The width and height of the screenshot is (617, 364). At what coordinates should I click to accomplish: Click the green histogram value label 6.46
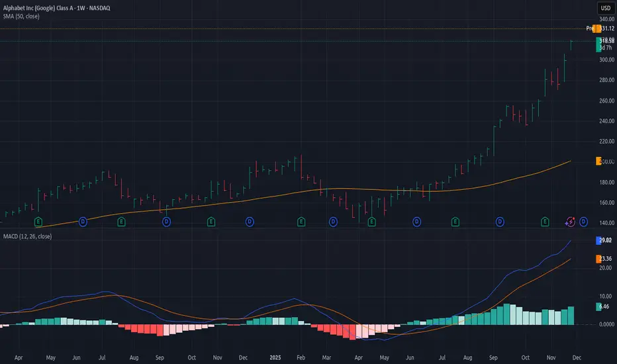(603, 306)
